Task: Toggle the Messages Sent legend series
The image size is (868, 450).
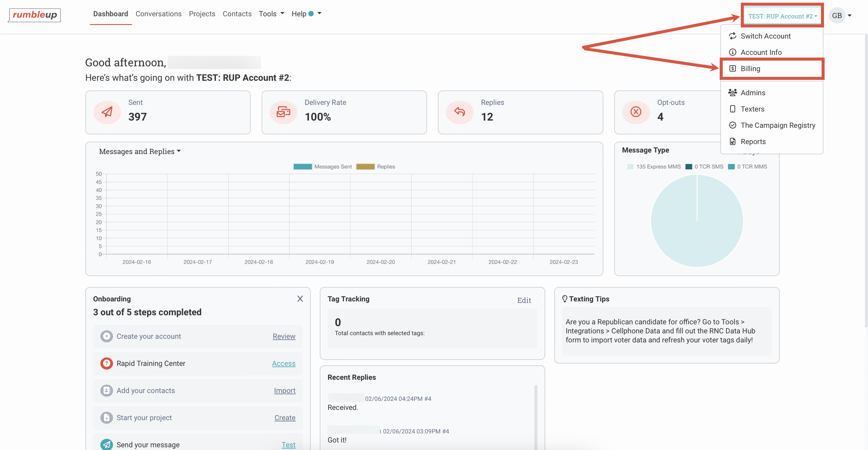Action: point(322,166)
